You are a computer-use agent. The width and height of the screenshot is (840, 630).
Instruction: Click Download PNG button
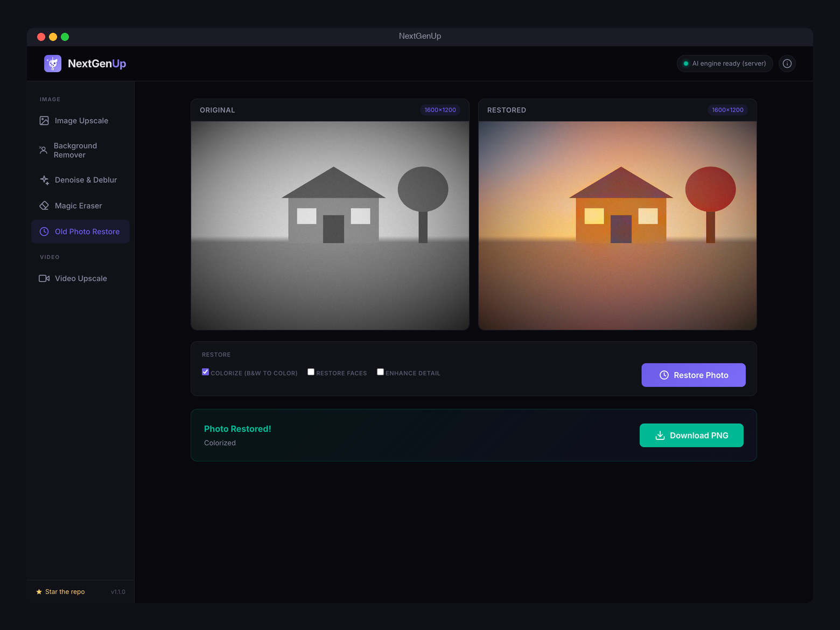tap(691, 436)
